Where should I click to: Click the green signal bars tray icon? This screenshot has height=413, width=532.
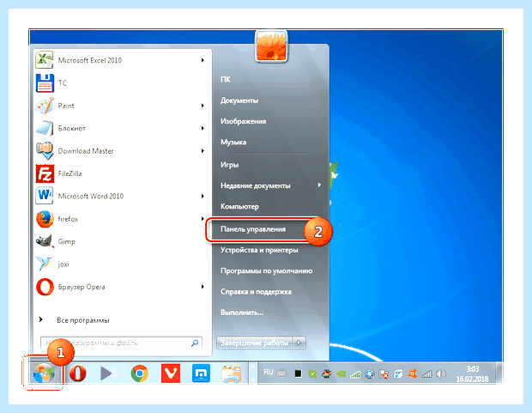coord(355,374)
